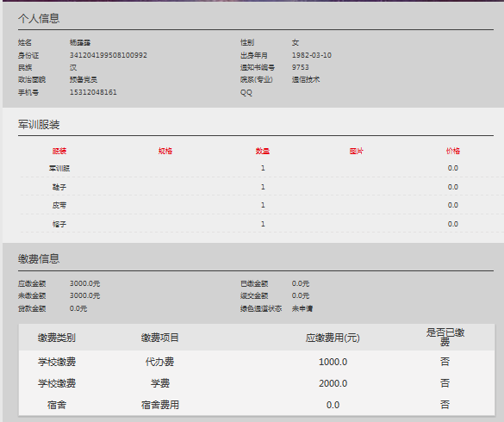Click the 服装 column header

[x=59, y=151]
